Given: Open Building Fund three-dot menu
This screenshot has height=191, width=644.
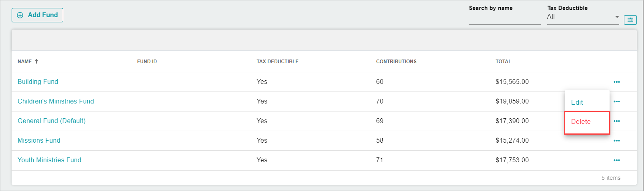Looking at the screenshot, I should 616,82.
